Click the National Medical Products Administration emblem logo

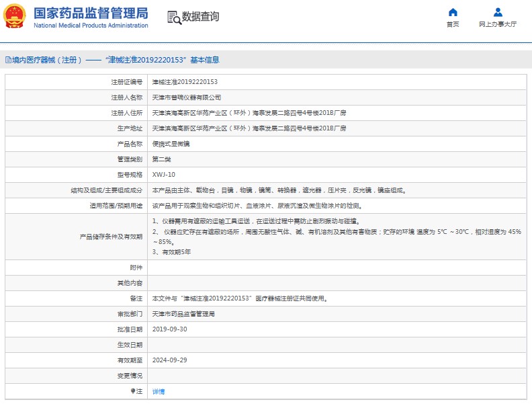coord(15,16)
